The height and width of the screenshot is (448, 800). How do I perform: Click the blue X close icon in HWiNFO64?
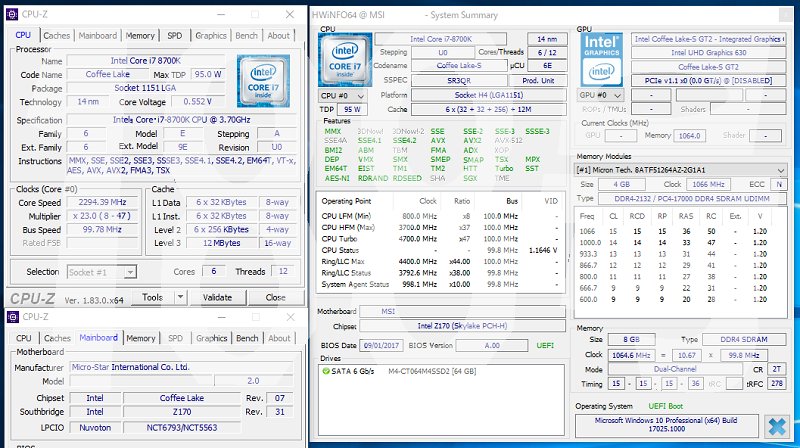[x=777, y=426]
